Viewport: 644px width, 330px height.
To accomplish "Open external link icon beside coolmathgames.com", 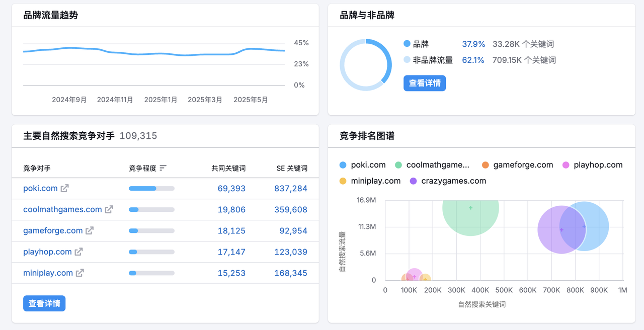I will (109, 210).
